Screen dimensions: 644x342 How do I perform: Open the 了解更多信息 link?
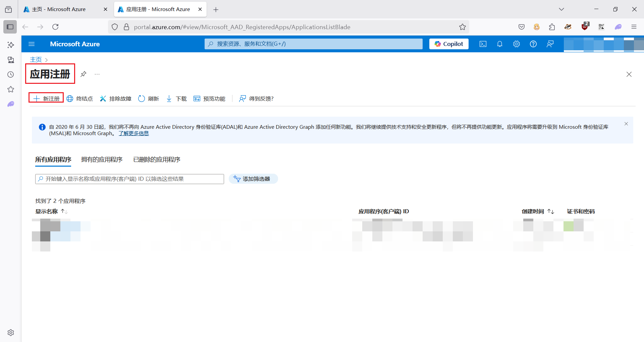[133, 133]
